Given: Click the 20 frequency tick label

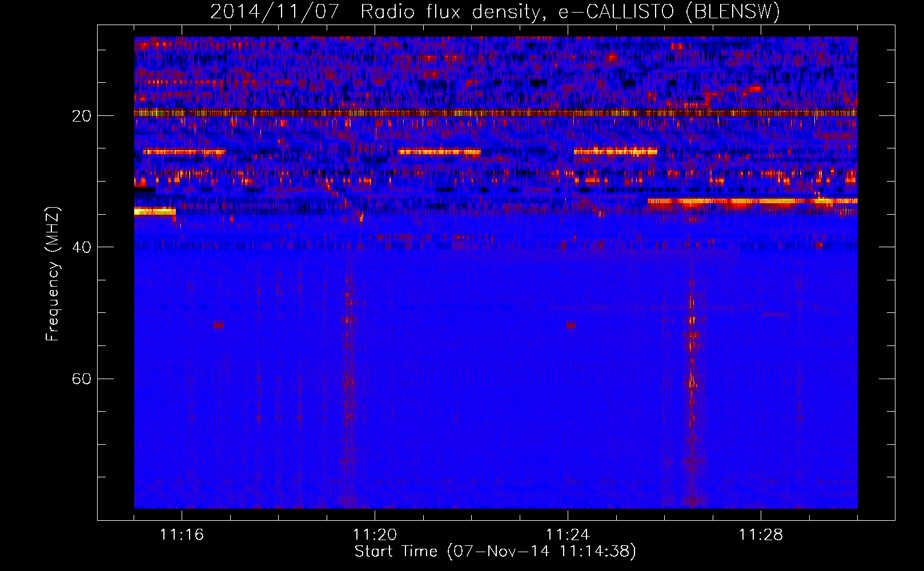Looking at the screenshot, I should pos(82,116).
